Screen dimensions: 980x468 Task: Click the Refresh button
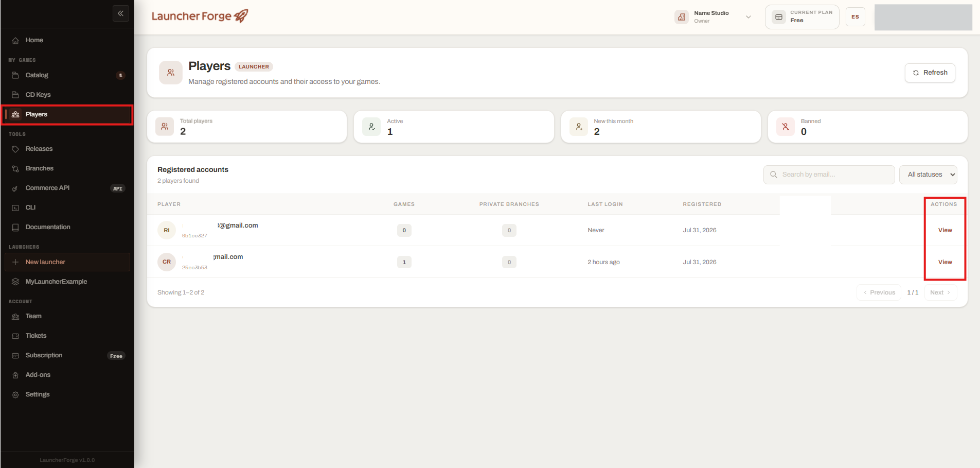930,73
